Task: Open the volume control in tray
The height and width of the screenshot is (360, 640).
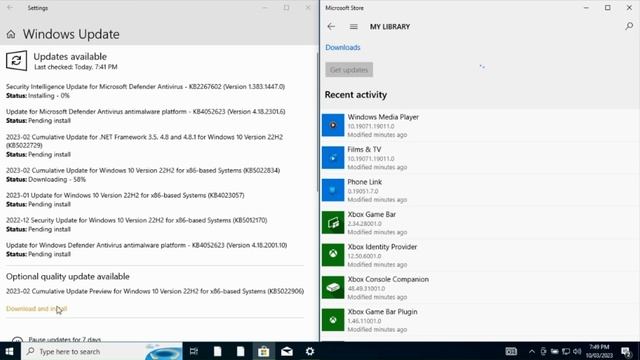Action: pyautogui.click(x=577, y=351)
